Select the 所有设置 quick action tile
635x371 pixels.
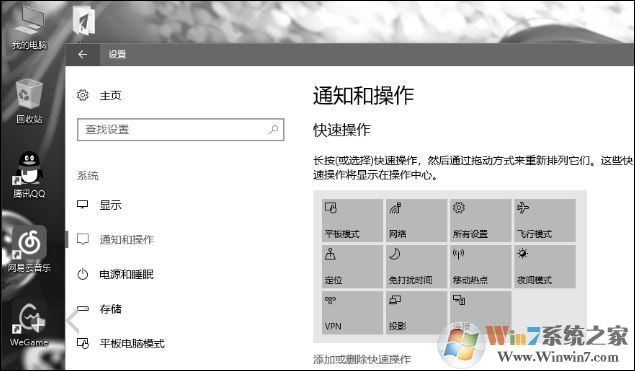pos(481,220)
